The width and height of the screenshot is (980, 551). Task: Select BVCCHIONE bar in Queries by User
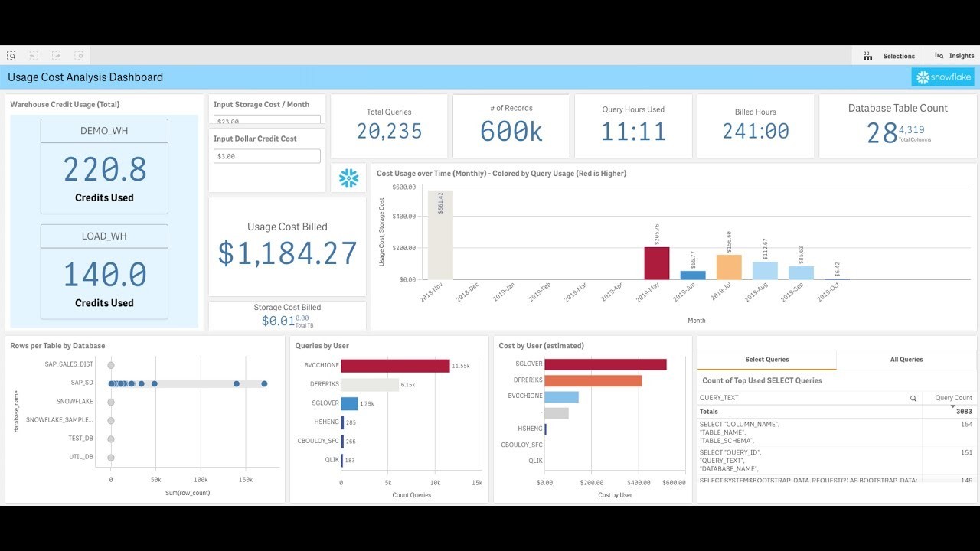[395, 366]
